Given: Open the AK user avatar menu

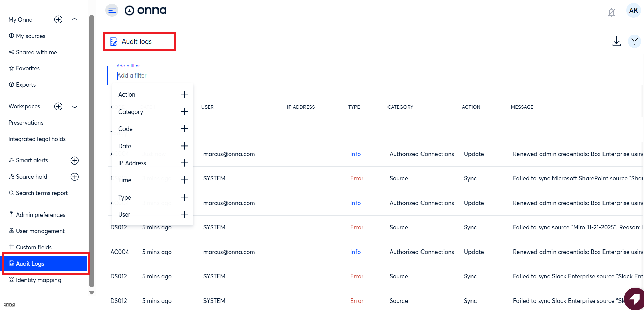Looking at the screenshot, I should click(633, 11).
